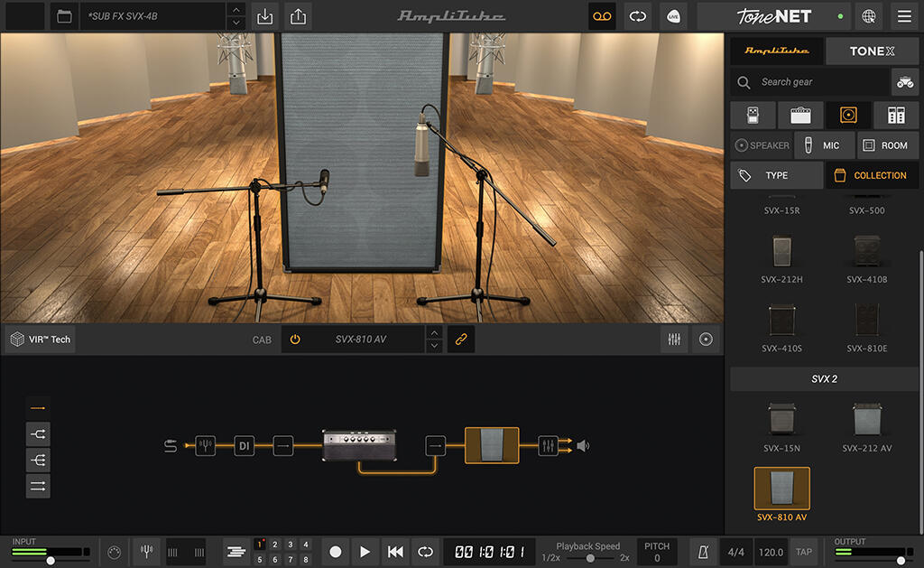Open the cab model stepper arrows
This screenshot has width=924, height=568.
[434, 339]
